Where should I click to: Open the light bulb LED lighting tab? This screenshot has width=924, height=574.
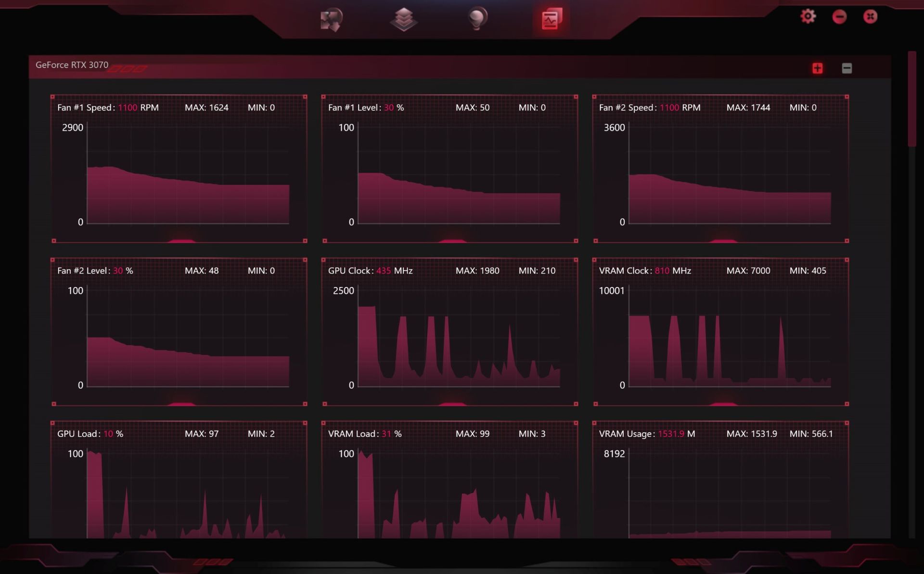tap(477, 19)
